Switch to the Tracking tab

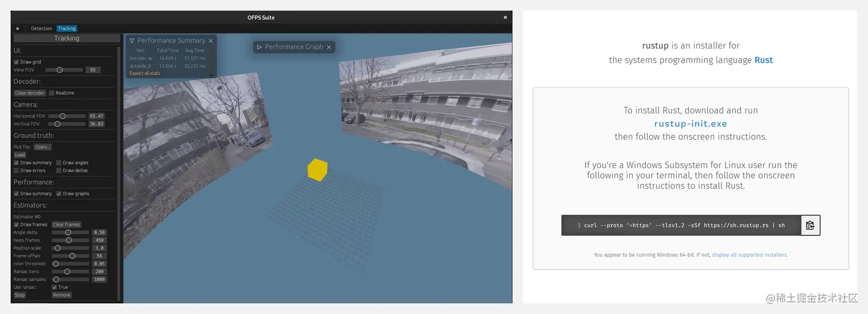tap(67, 29)
